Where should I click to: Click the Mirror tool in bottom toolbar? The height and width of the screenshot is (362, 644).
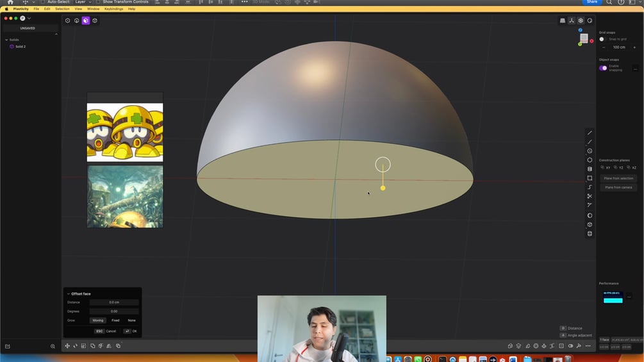[109, 346]
